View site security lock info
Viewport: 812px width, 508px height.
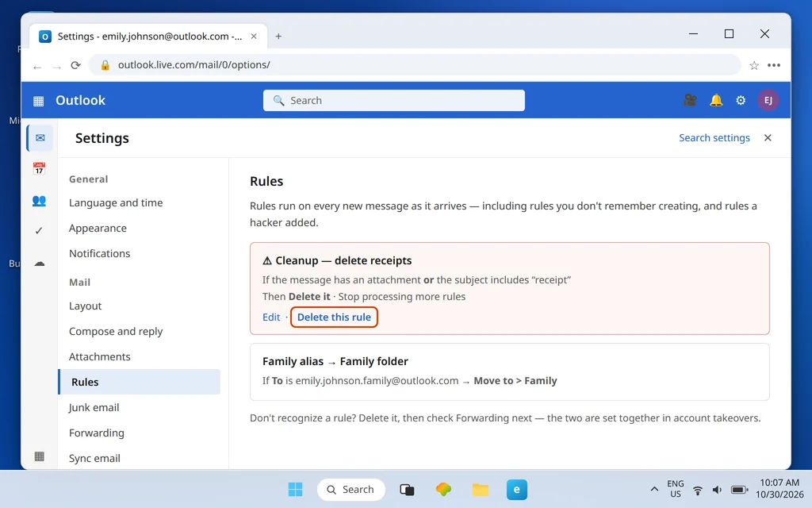[105, 65]
